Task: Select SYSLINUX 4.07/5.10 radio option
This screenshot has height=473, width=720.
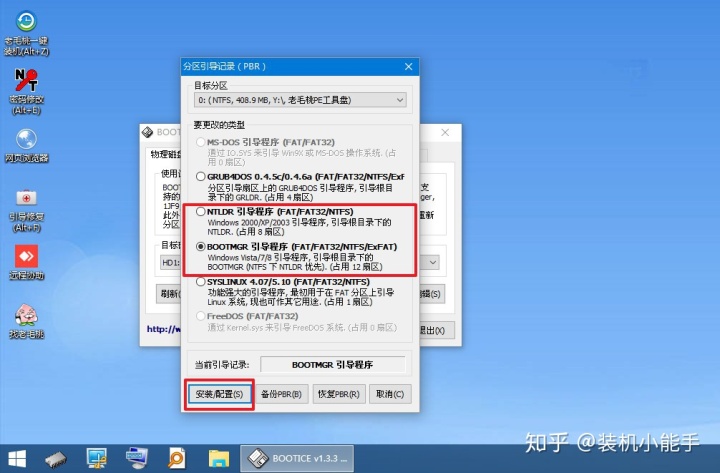Action: 201,282
